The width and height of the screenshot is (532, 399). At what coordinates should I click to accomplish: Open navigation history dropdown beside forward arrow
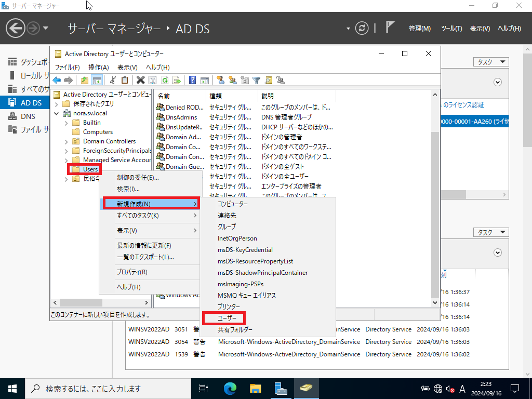click(x=46, y=28)
